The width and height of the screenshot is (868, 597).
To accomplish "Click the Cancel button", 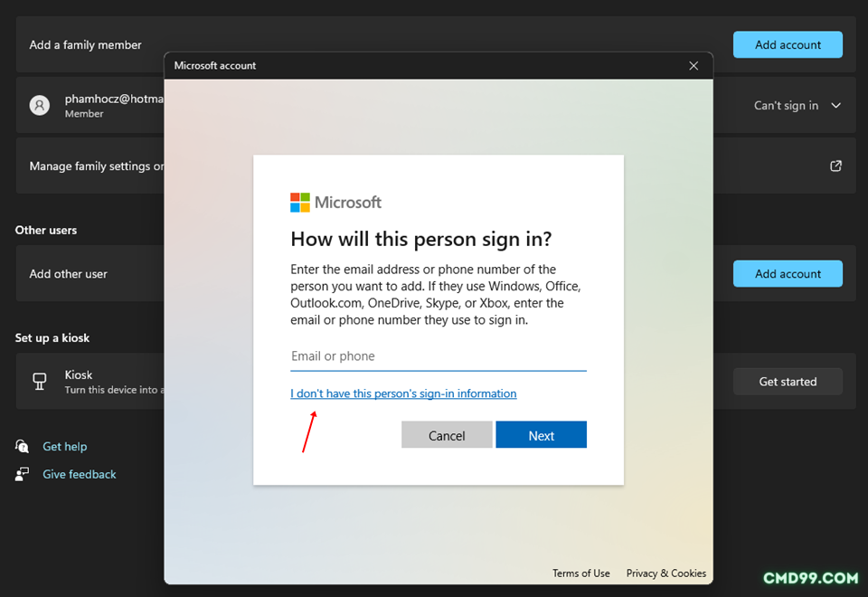I will (x=446, y=435).
